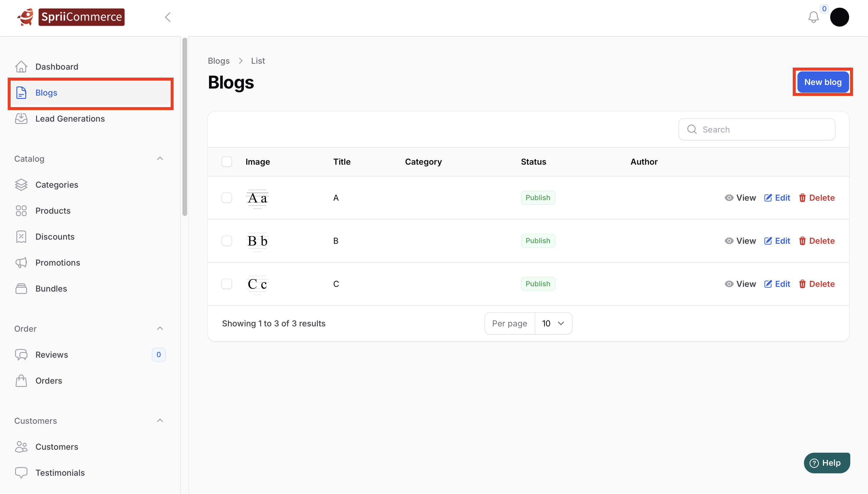This screenshot has height=494, width=868.
Task: Click the Discounts receipt icon
Action: 21,236
